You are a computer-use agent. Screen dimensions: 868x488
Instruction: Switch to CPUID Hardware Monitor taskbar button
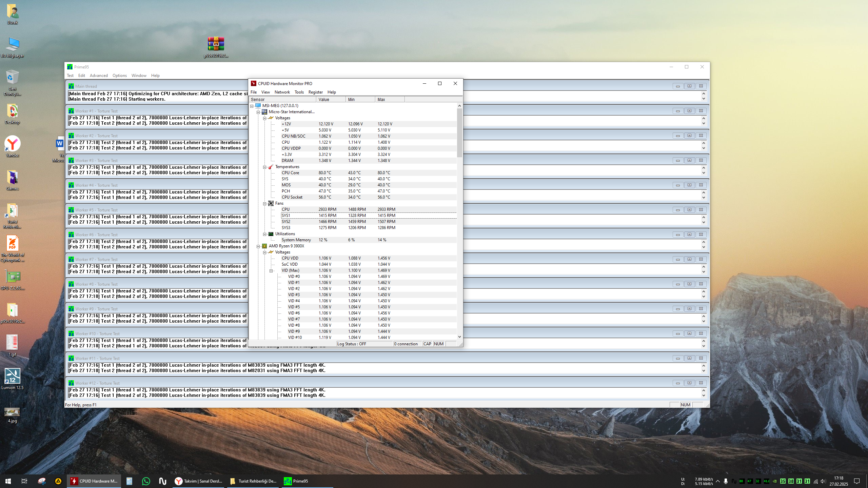(94, 481)
